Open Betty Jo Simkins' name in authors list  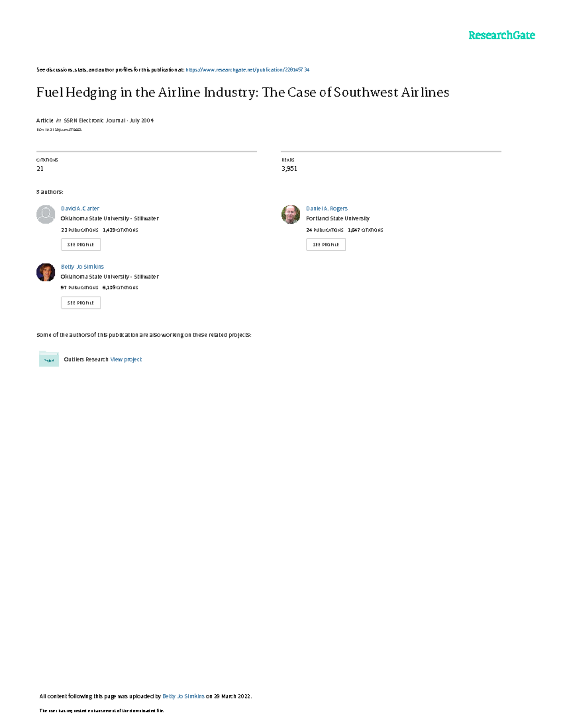83,267
